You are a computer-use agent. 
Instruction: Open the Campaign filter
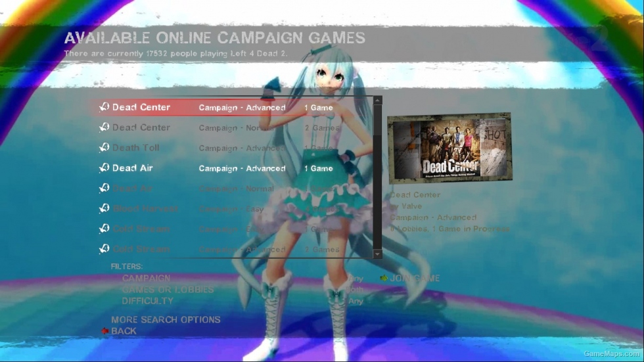(x=146, y=278)
